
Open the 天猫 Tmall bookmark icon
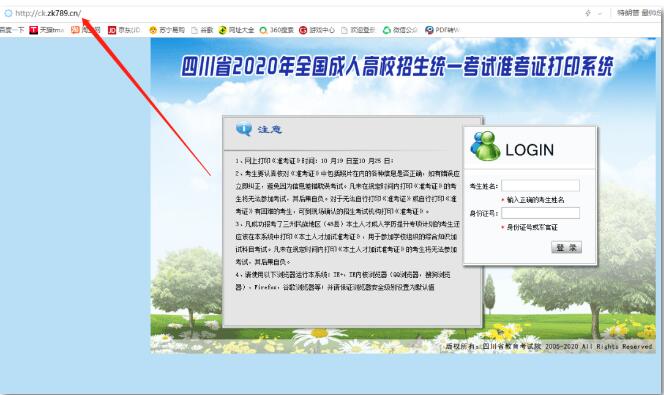click(x=33, y=30)
